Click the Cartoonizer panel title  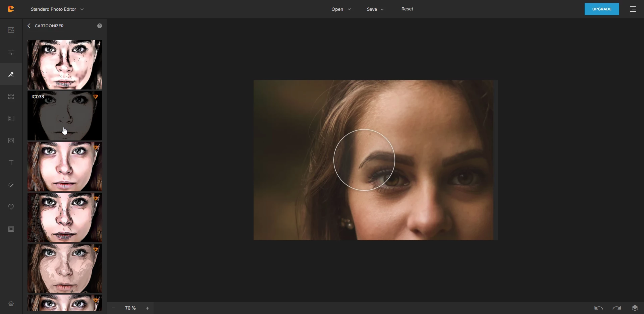49,26
